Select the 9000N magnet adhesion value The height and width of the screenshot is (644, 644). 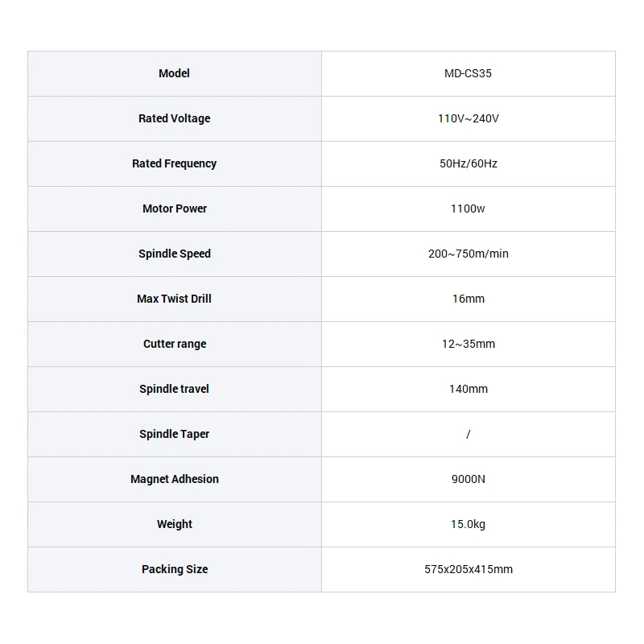point(468,479)
